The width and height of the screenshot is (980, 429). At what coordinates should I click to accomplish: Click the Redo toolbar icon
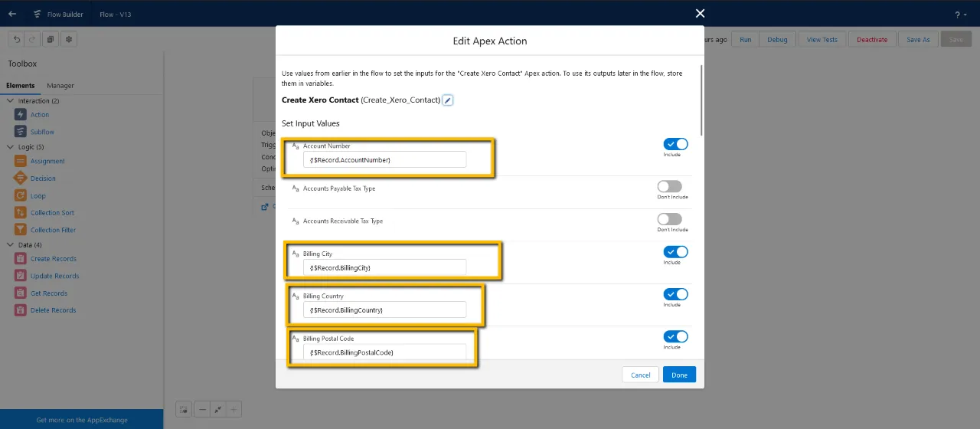pos(31,39)
